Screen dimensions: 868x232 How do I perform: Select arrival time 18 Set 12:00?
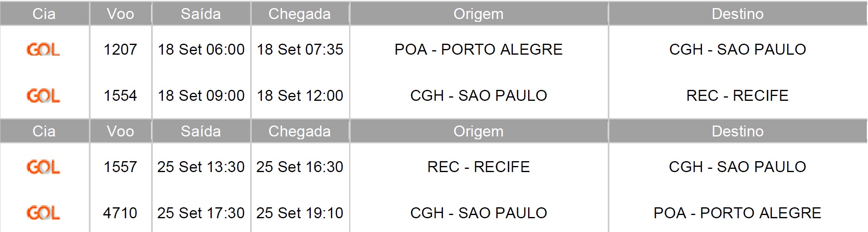pos(300,96)
